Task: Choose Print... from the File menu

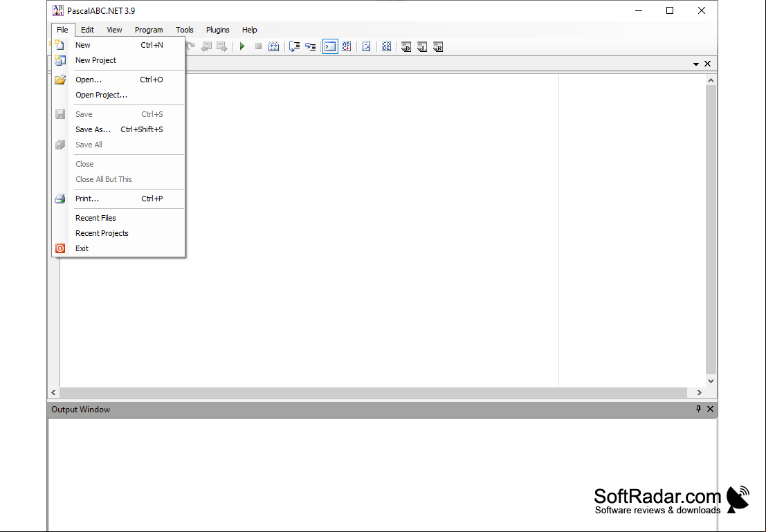Action: [118, 199]
